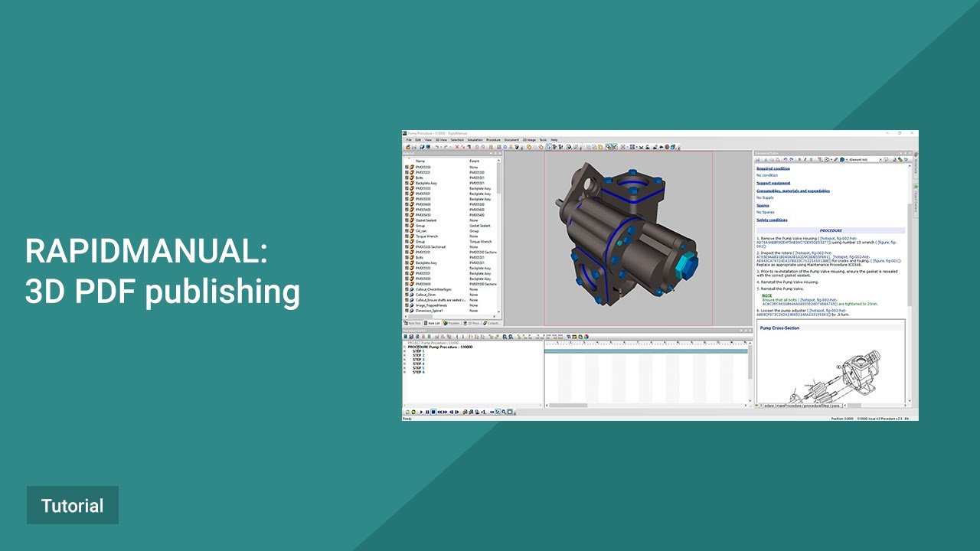Expand STEP 1 in procedure tree

(x=405, y=351)
